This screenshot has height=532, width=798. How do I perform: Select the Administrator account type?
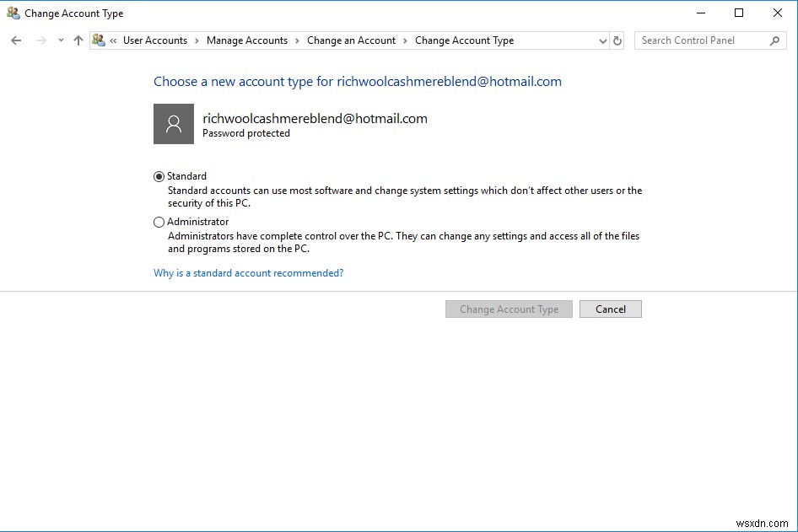159,221
